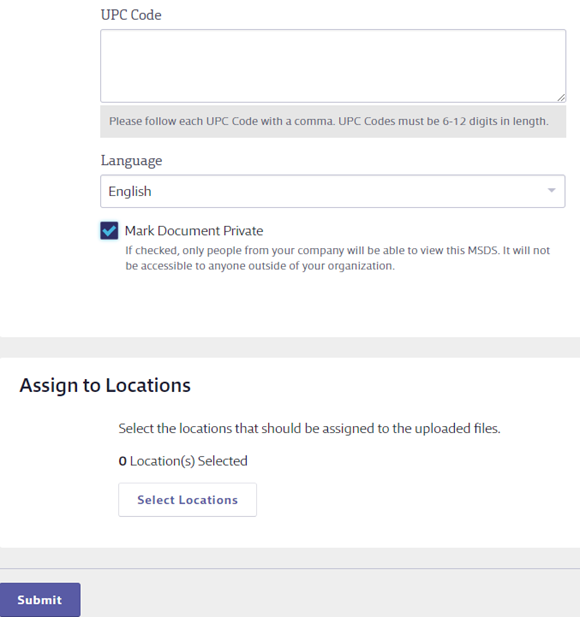Click the gray gap above Assign to Locations
The width and height of the screenshot is (580, 617).
tap(290, 347)
